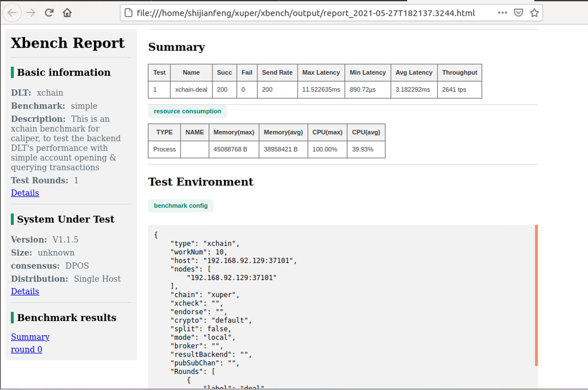Click the browser forward arrow button
The image size is (588, 390).
click(x=31, y=13)
